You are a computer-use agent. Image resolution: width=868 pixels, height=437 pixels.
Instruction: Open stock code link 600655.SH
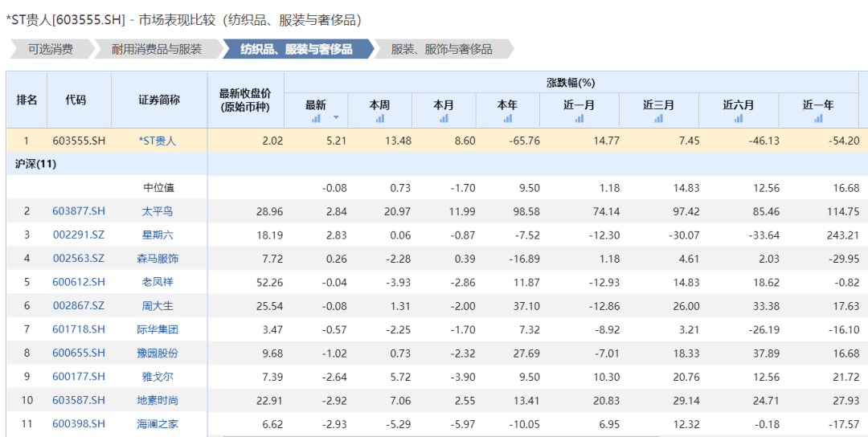(x=79, y=353)
